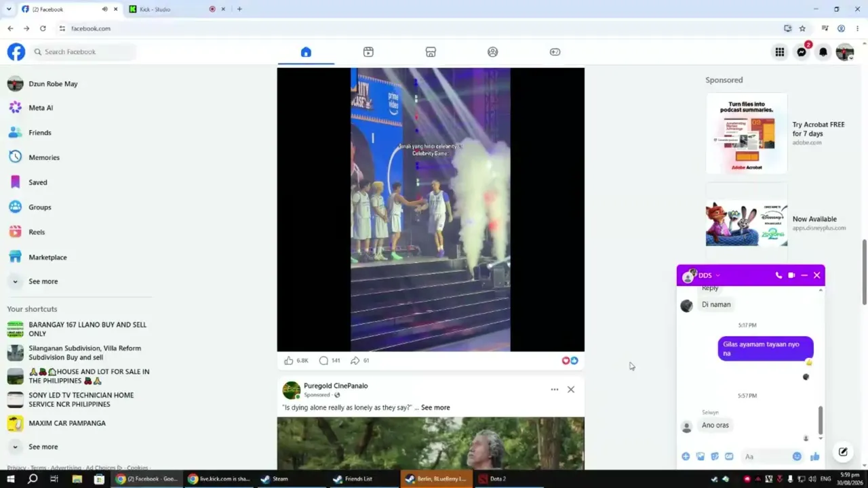Viewport: 868px width, 488px height.
Task: Start a video call in DDS chat
Action: pyautogui.click(x=791, y=275)
